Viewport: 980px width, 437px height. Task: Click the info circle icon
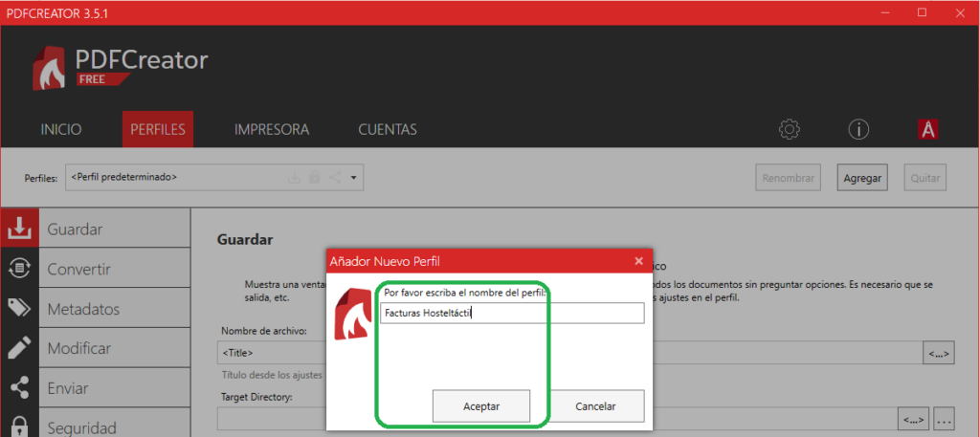(858, 129)
